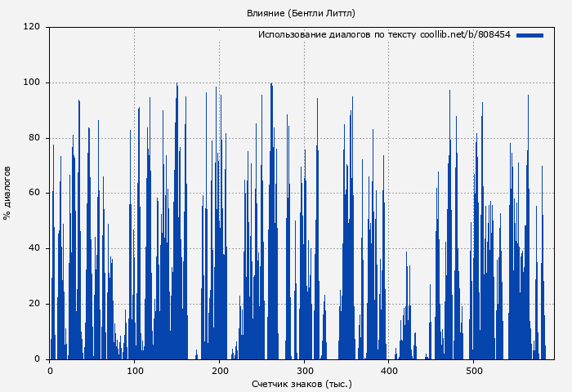The width and height of the screenshot is (572, 392).
Task: Select the 60 tick on the vertical axis
Action: coord(34,194)
